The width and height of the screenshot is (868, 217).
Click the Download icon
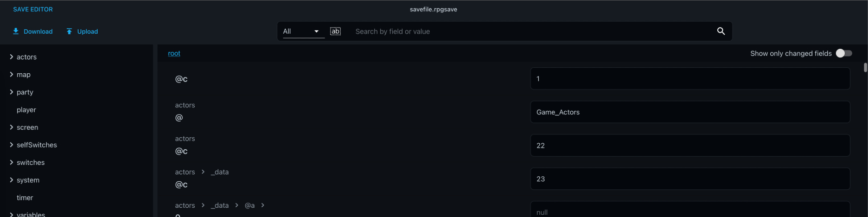16,31
